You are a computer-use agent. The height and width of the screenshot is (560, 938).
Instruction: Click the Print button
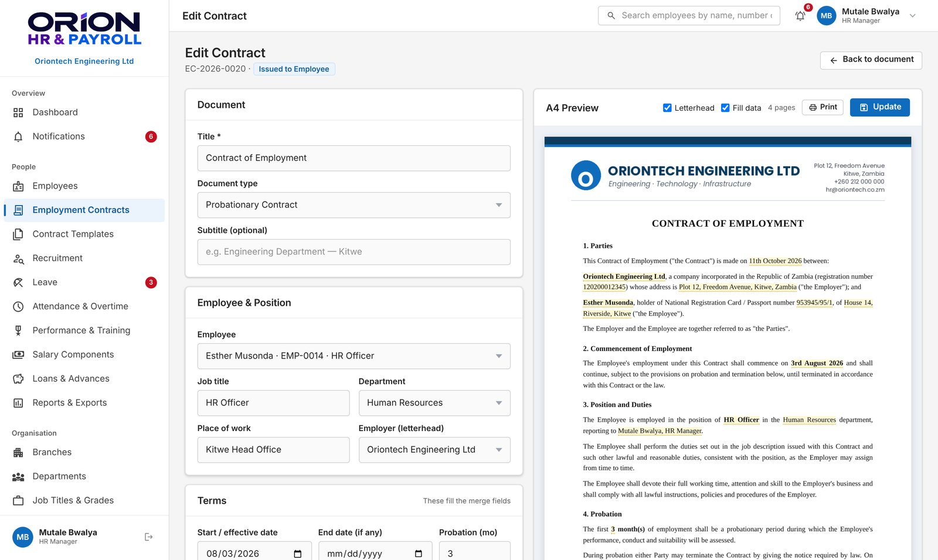[823, 107]
